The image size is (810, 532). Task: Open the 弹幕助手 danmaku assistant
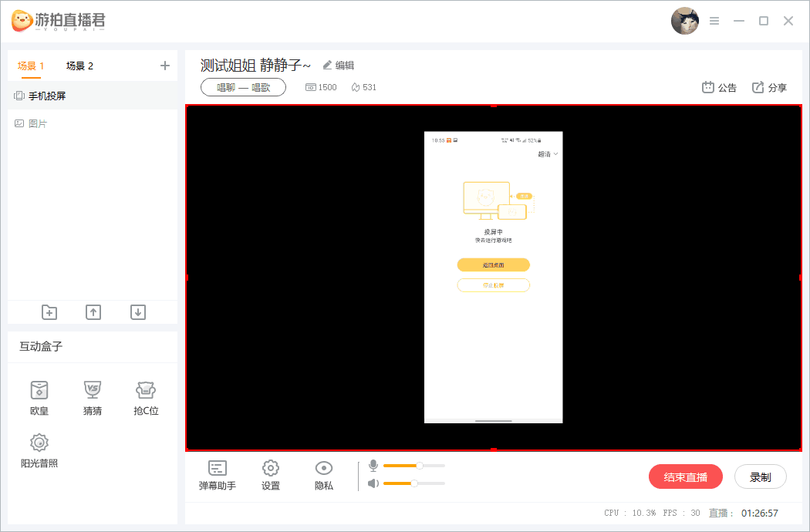pos(217,475)
